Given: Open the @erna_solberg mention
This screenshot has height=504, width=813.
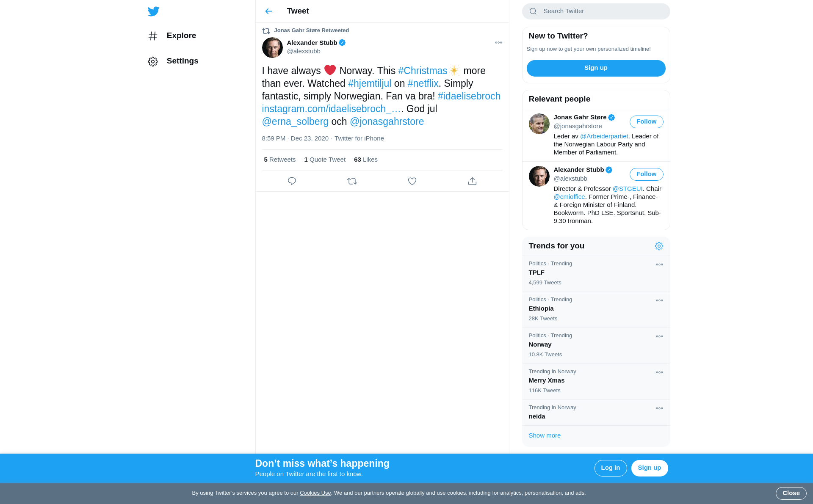Looking at the screenshot, I should [295, 121].
